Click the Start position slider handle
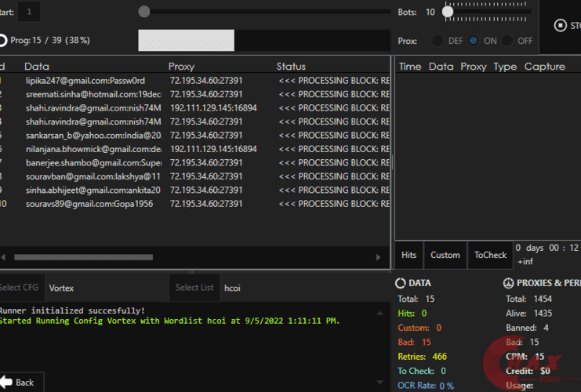Image resolution: width=581 pixels, height=392 pixels. [143, 12]
